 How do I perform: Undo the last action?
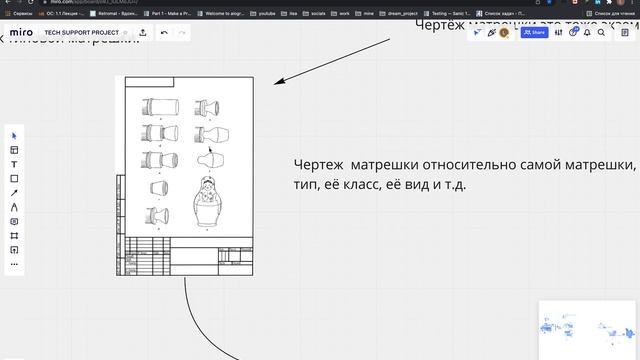(x=164, y=33)
